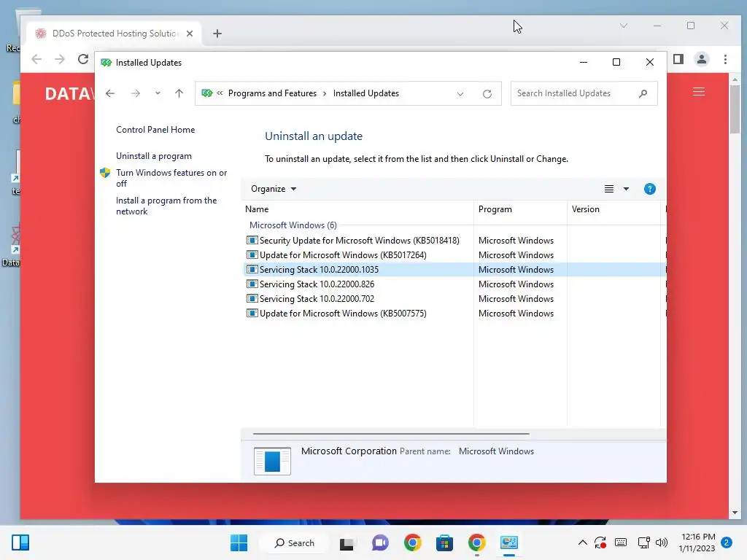Open Microsoft Store from the taskbar
747x560 pixels.
coord(444,542)
